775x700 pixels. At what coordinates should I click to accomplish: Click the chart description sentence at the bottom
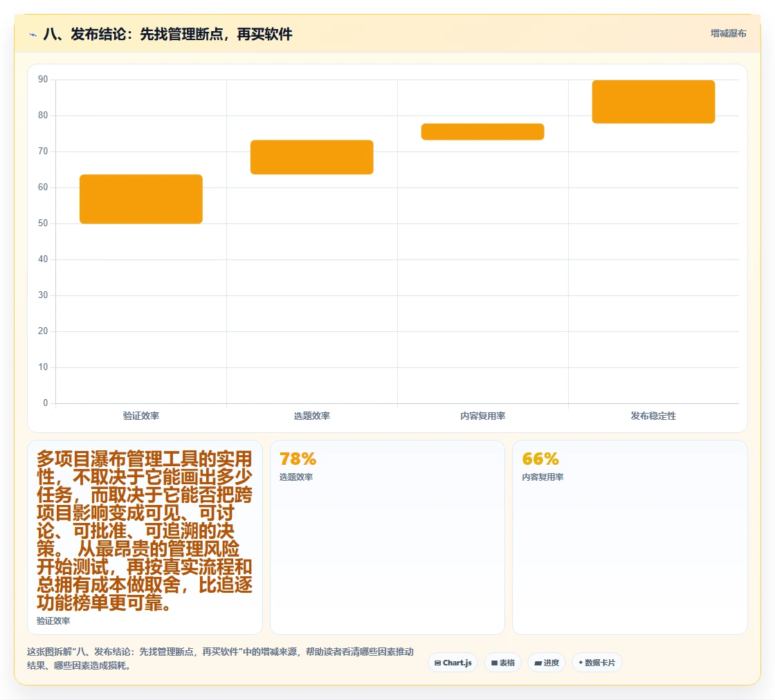point(221,658)
